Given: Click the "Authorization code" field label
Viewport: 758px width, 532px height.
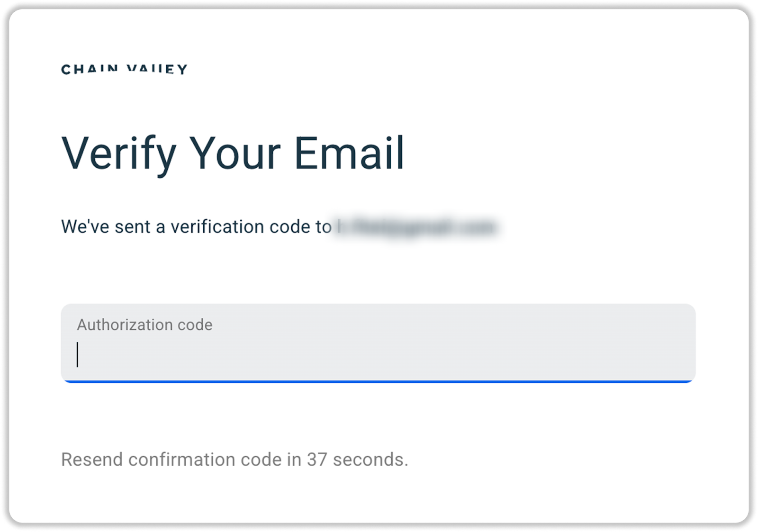Looking at the screenshot, I should [x=144, y=325].
